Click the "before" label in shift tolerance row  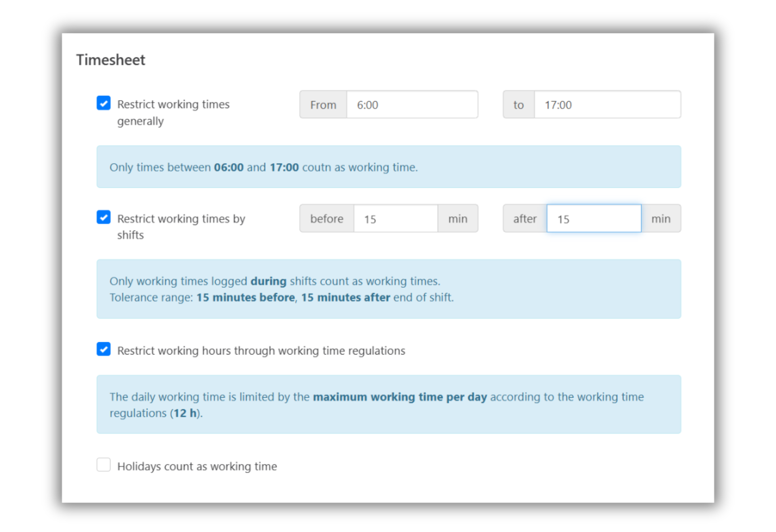tap(327, 219)
